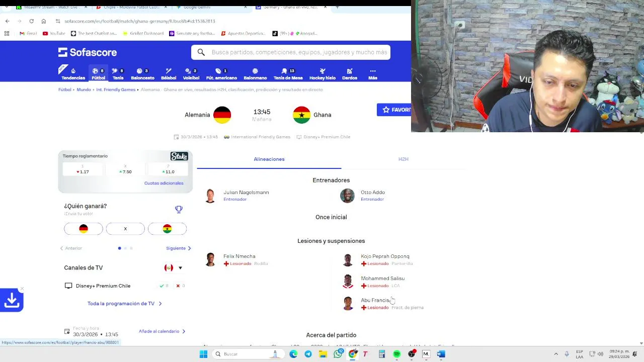Select the 11.0 away win odds
Screen dimensions: 644x362
point(168,169)
